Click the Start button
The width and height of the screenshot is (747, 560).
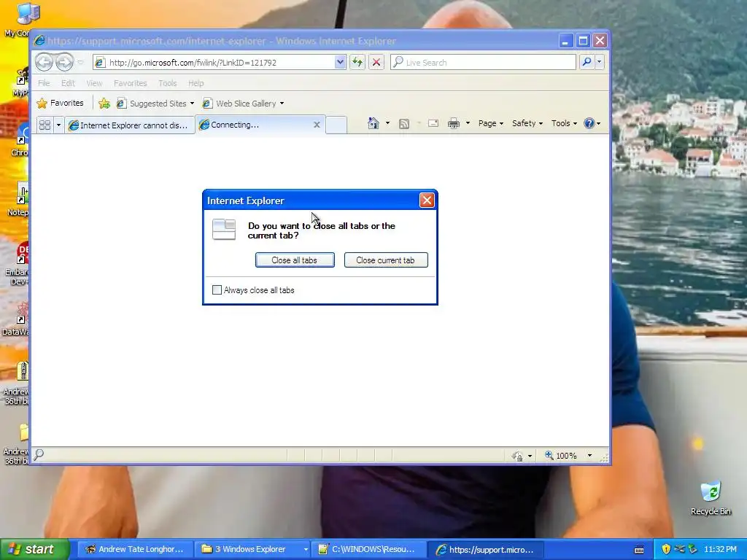point(34,550)
